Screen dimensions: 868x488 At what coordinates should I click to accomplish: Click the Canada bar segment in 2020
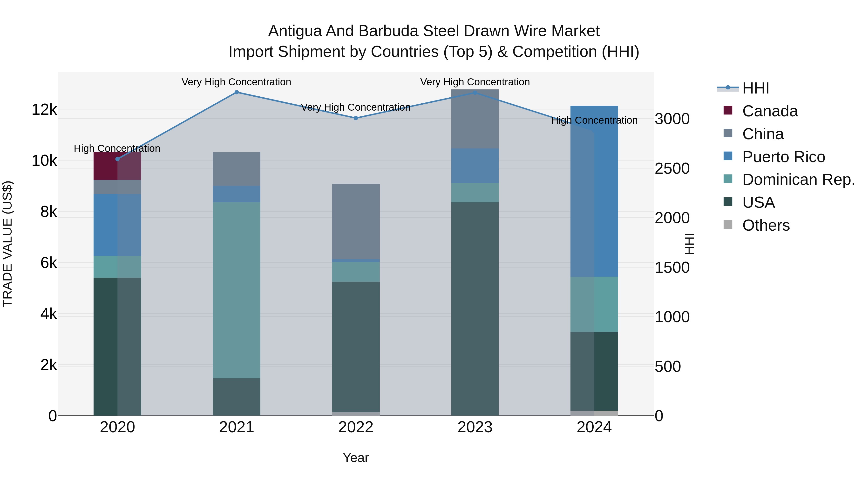tap(117, 166)
